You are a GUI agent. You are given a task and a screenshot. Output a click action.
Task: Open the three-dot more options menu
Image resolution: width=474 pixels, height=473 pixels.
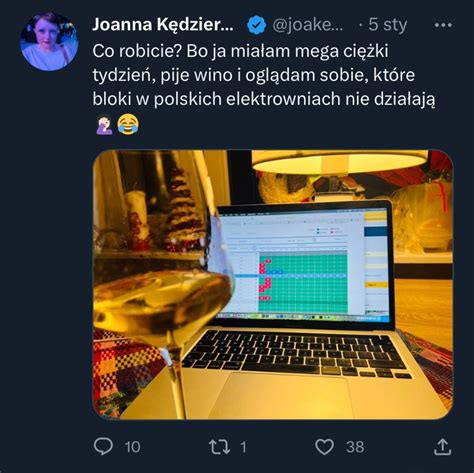(x=443, y=25)
